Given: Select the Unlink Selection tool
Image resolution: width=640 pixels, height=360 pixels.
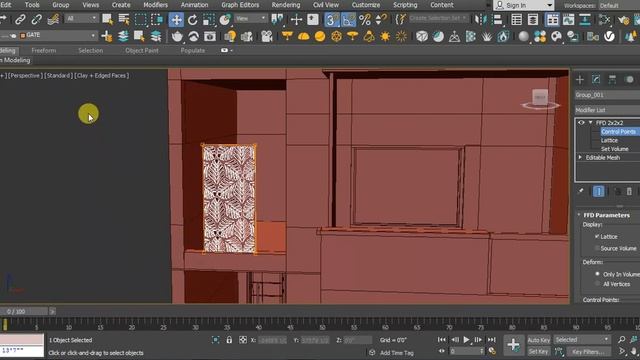Looking at the screenshot, I should tap(37, 19).
